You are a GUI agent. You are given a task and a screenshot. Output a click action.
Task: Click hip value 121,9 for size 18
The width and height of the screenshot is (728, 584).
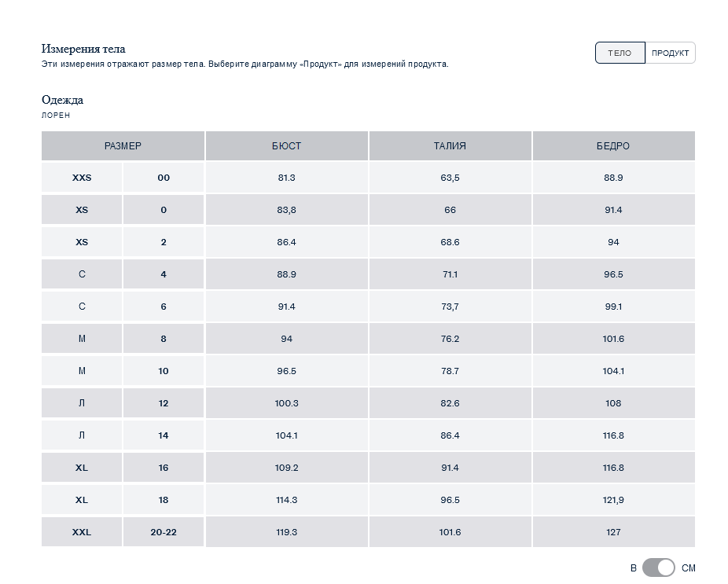(x=613, y=500)
